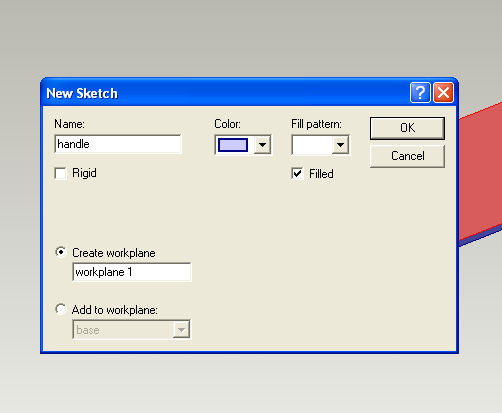Image resolution: width=502 pixels, height=413 pixels.
Task: Select the Create workplane radio button
Action: coord(61,252)
